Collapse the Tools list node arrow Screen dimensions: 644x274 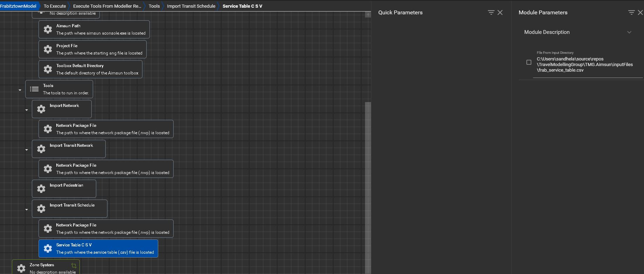click(x=20, y=90)
